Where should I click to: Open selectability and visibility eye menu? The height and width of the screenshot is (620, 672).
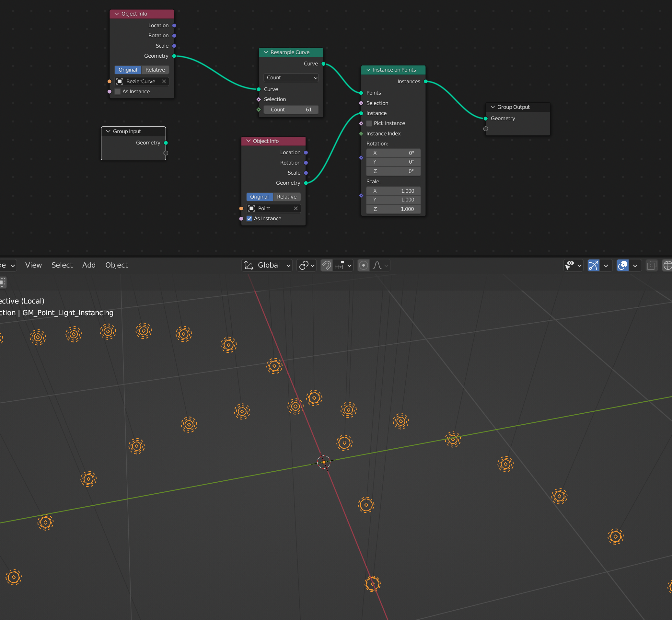(574, 265)
